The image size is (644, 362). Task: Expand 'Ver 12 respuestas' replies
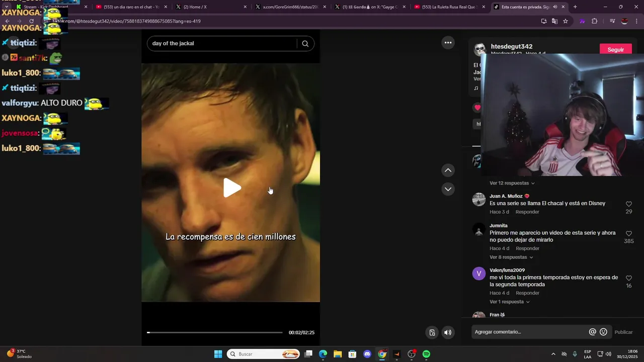tap(512, 183)
